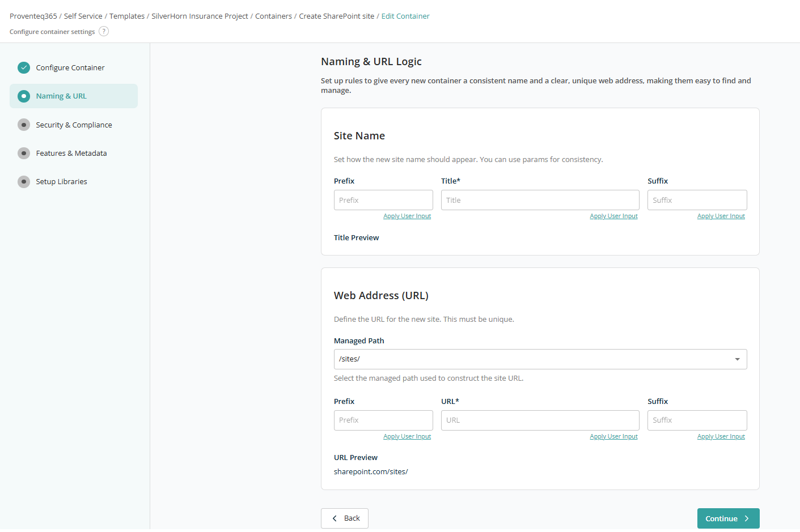The image size is (800, 532).
Task: Go to the Configure Container step
Action: pos(74,67)
